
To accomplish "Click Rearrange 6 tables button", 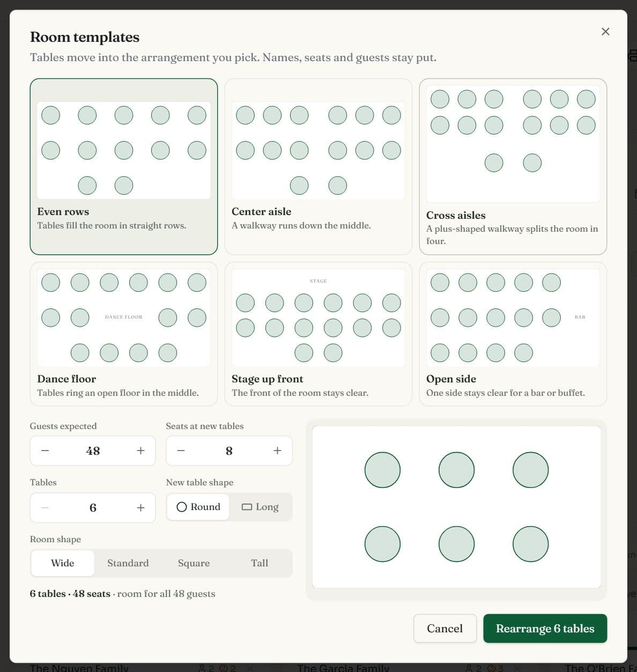I will (545, 629).
